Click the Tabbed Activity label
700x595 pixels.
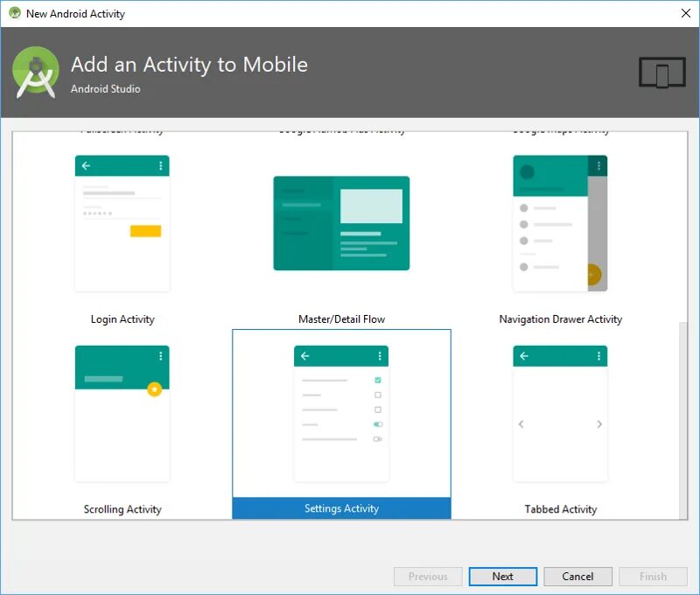pyautogui.click(x=561, y=509)
